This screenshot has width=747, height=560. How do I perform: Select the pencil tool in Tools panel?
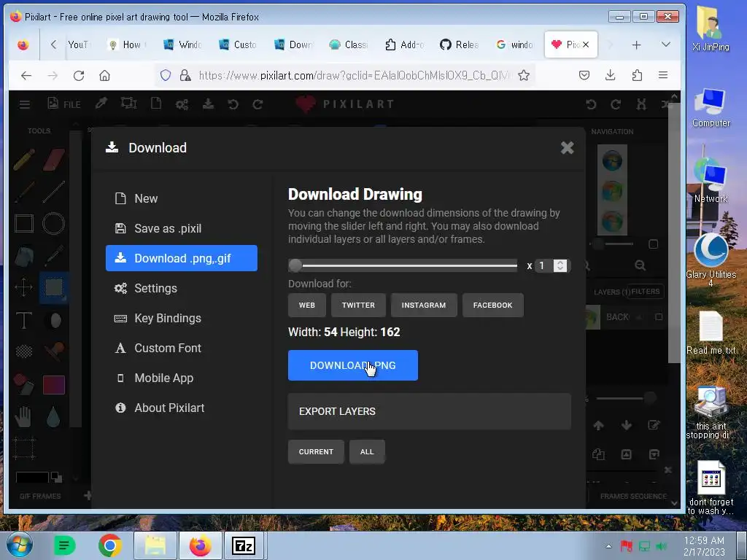(24, 160)
